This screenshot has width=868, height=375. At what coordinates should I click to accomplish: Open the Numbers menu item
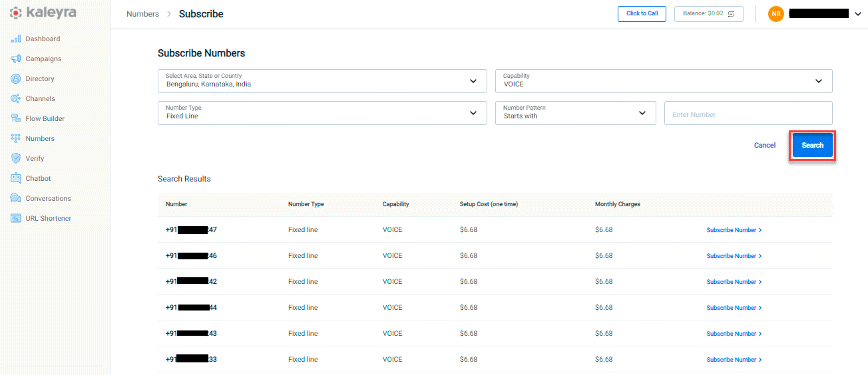pyautogui.click(x=40, y=138)
